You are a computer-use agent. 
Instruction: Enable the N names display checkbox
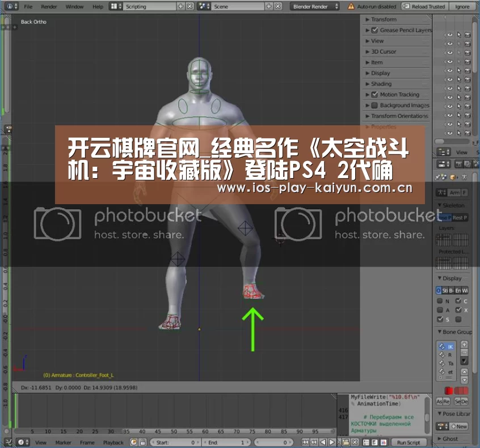(440, 301)
